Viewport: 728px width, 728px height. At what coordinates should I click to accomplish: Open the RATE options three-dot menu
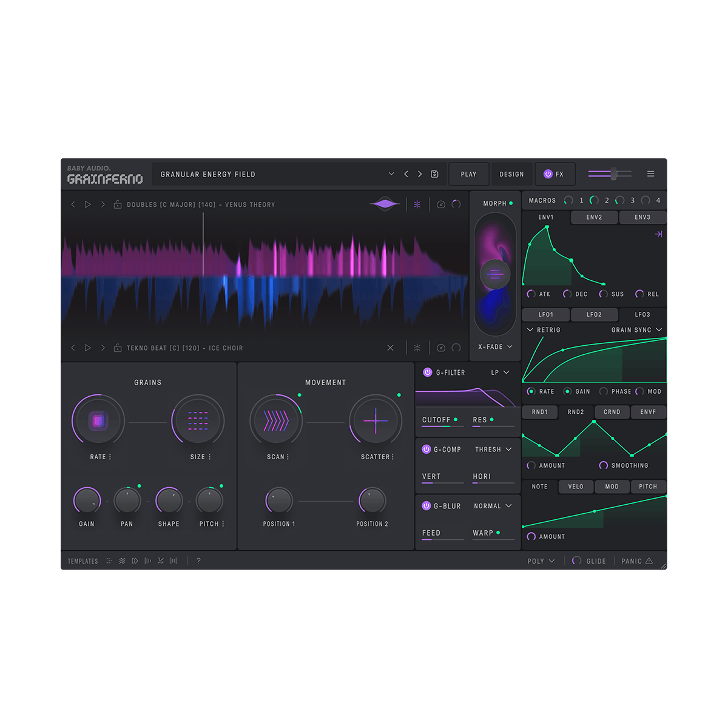(110, 457)
